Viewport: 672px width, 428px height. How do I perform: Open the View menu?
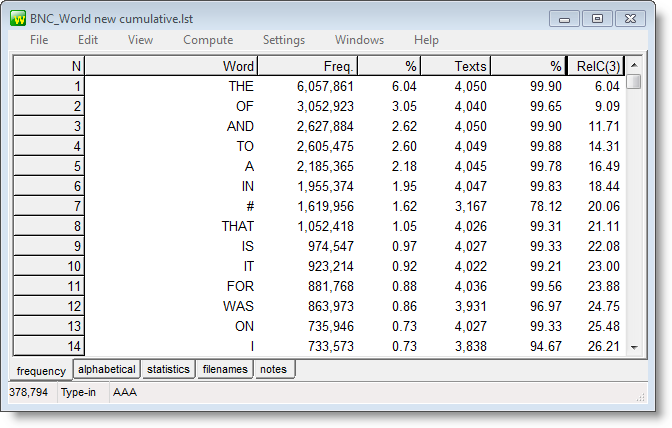tap(140, 40)
